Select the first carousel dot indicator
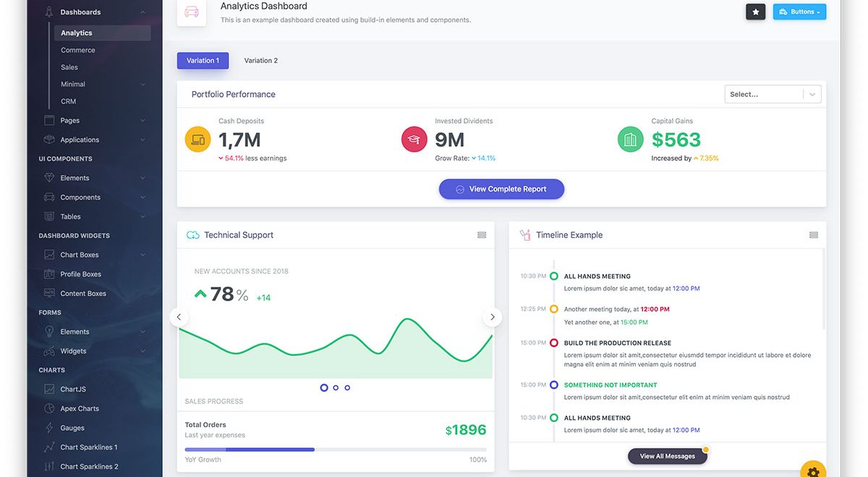The width and height of the screenshot is (868, 477). point(324,388)
